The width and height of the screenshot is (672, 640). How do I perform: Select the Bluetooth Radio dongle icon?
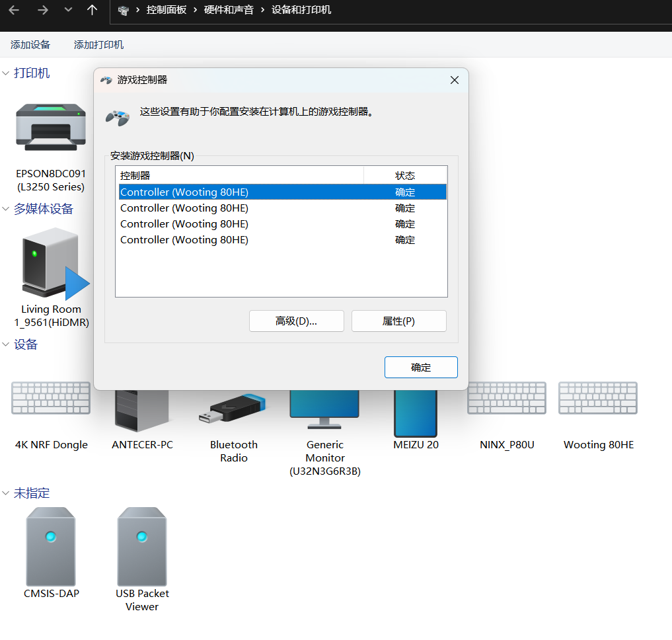click(233, 408)
